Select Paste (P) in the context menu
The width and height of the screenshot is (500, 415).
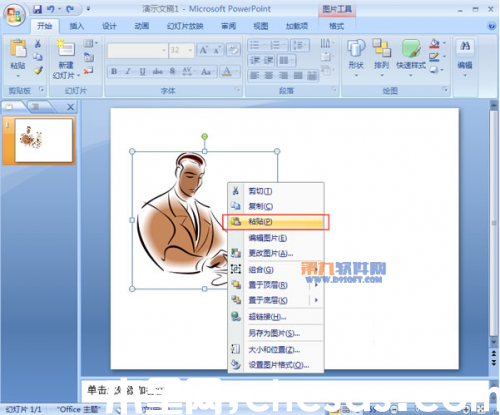click(x=276, y=222)
